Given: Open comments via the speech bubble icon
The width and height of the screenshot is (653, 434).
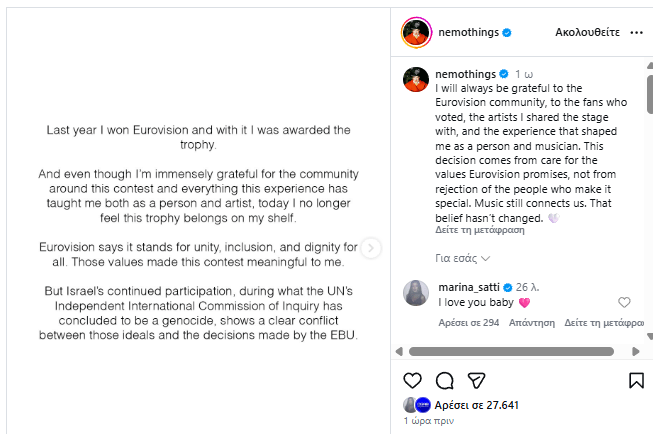Looking at the screenshot, I should coord(445,381).
